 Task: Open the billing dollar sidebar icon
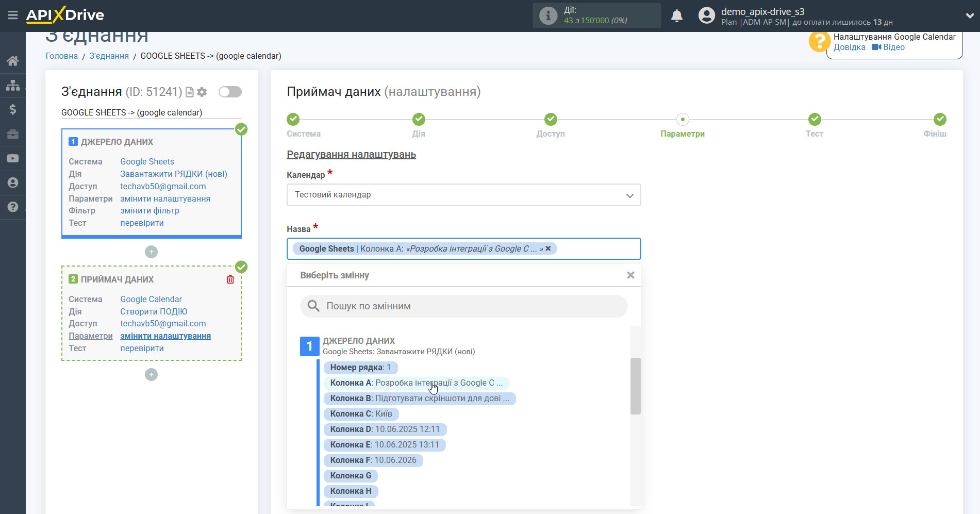point(13,109)
